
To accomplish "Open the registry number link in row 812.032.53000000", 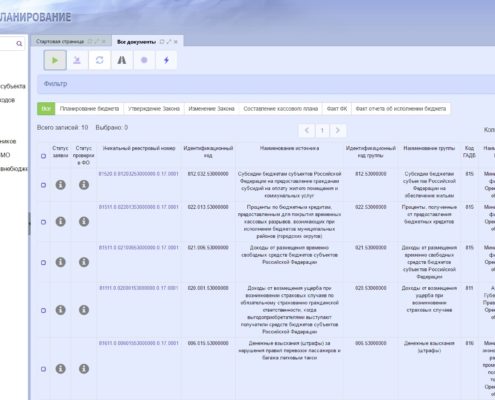I will [139, 174].
